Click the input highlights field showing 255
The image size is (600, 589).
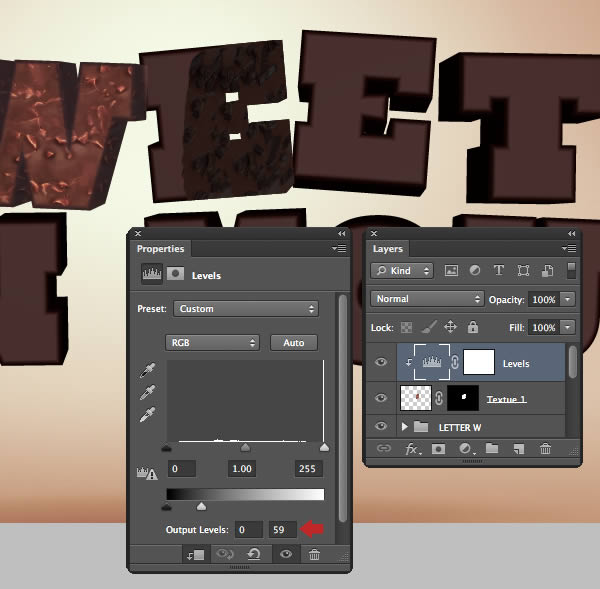click(x=308, y=468)
